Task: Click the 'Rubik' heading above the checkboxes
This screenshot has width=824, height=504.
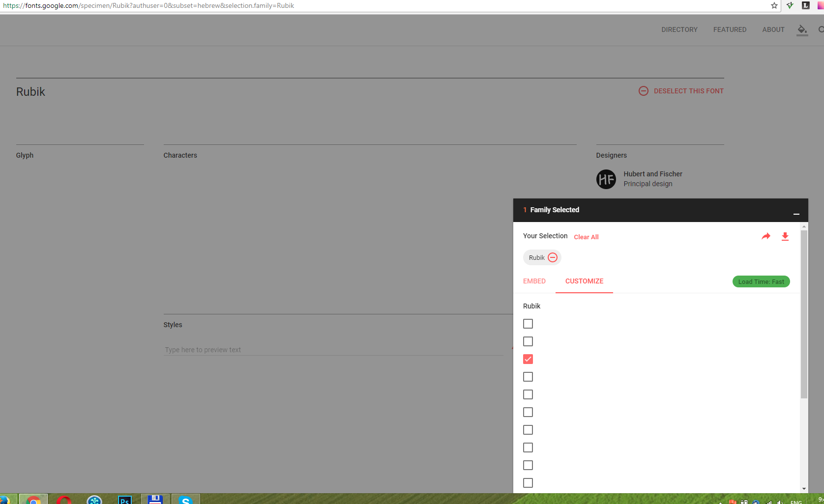Action: 531,306
